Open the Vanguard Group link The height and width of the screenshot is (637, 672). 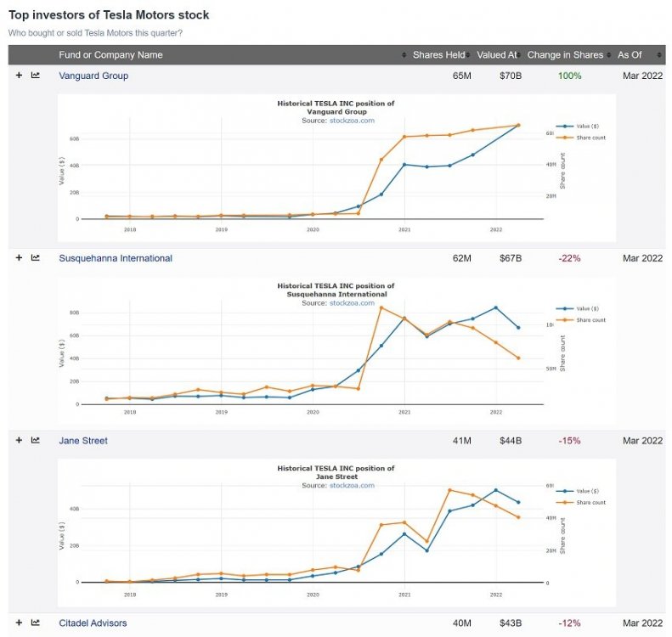[93, 76]
